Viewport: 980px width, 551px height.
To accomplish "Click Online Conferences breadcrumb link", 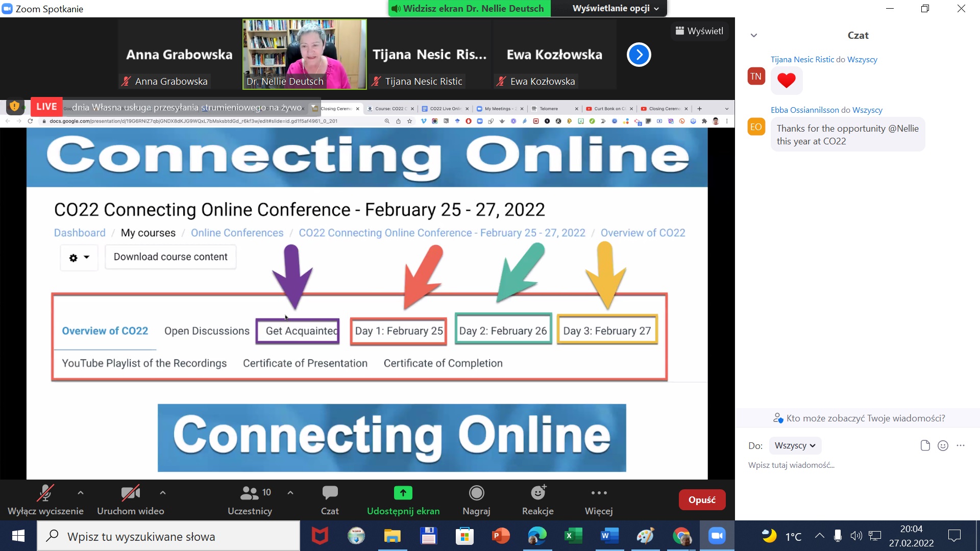I will [237, 233].
